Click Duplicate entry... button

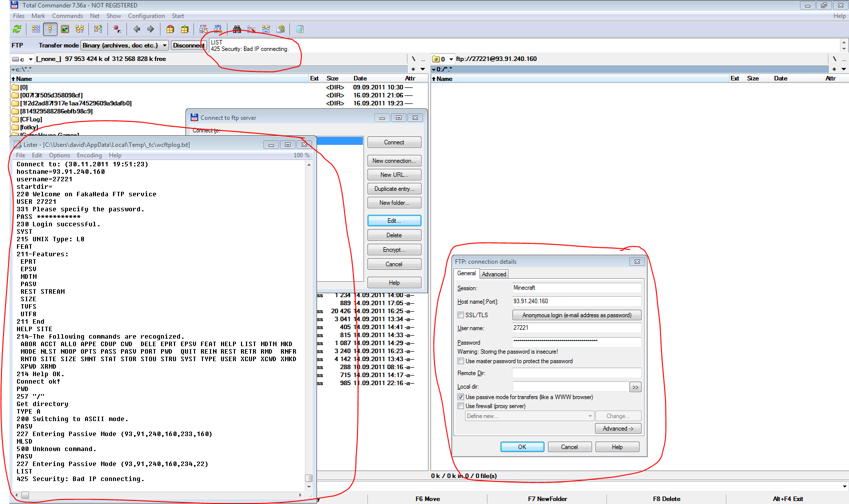(394, 189)
